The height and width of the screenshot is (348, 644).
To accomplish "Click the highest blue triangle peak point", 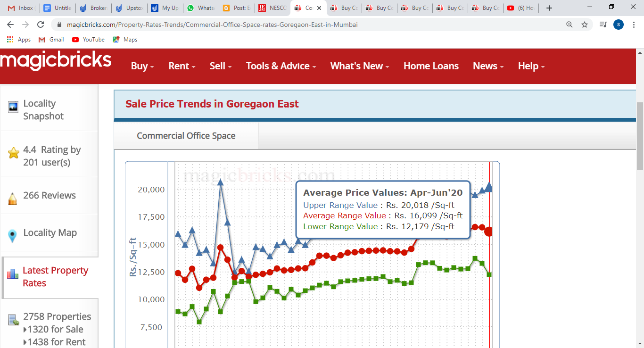I will point(220,182).
